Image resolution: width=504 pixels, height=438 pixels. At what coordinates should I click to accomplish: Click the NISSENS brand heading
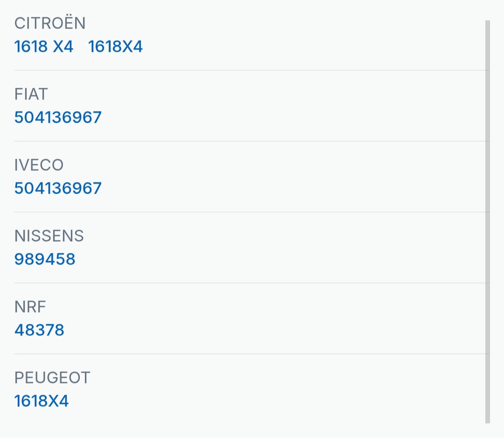[49, 236]
